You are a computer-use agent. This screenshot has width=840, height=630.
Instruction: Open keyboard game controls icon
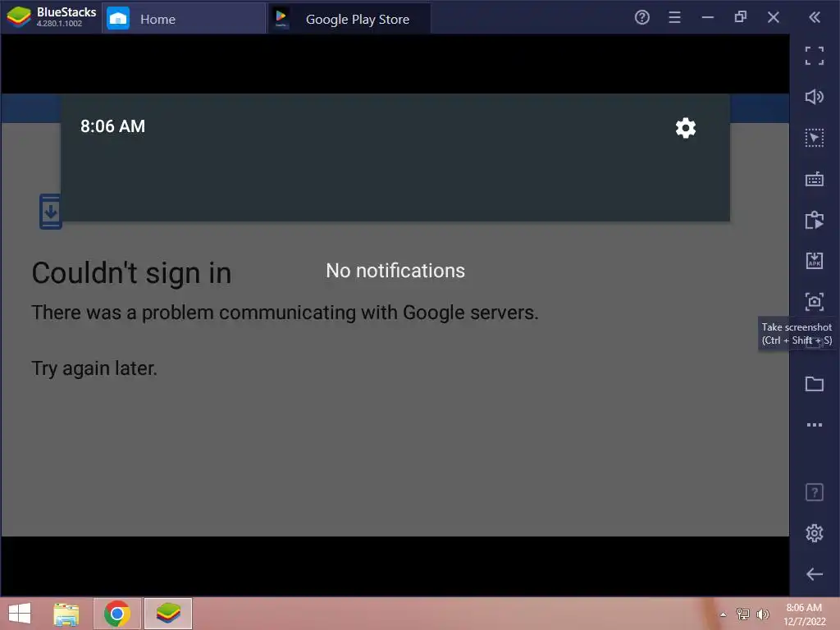[814, 179]
